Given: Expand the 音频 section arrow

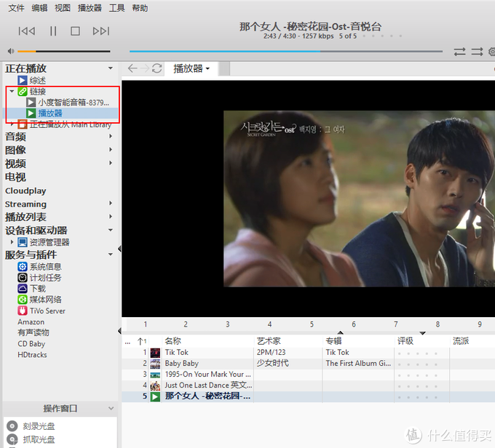Looking at the screenshot, I should click(x=111, y=136).
